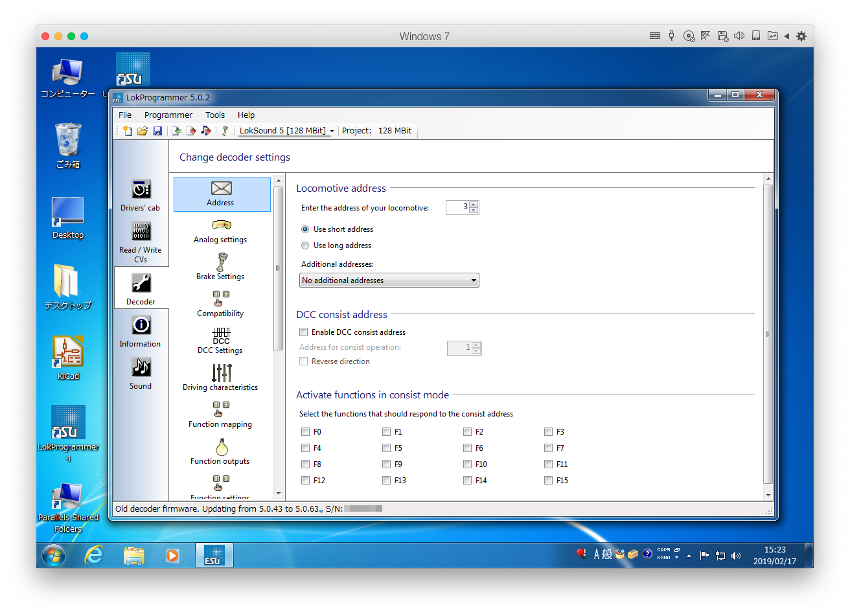
Task: Click the LokProgrammer taskbar button
Action: tap(214, 555)
